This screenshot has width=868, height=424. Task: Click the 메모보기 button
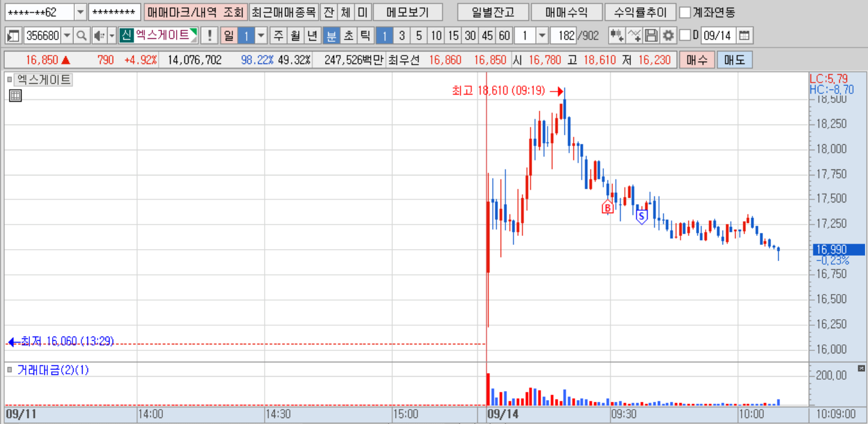click(x=408, y=12)
